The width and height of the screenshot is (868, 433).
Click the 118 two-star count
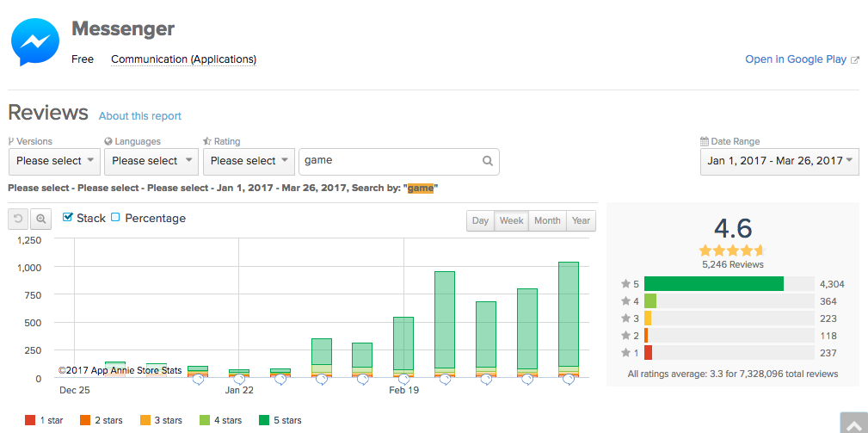[x=828, y=336]
